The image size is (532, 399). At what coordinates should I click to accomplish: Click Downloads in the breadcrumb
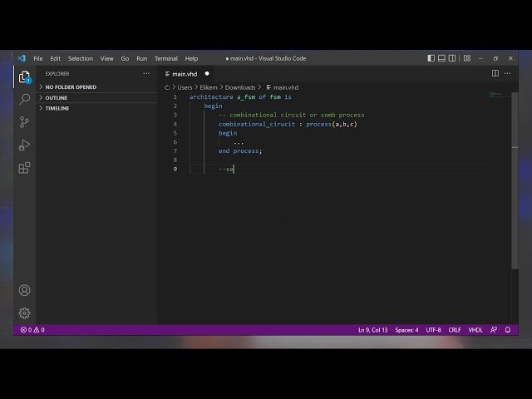pyautogui.click(x=240, y=87)
